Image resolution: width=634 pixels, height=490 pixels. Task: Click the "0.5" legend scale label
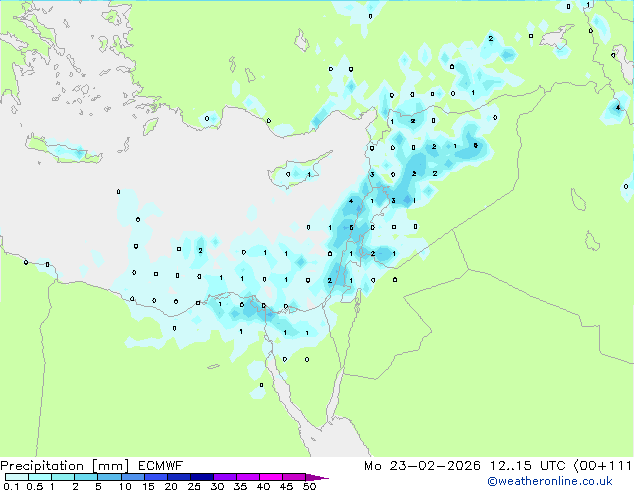click(35, 486)
